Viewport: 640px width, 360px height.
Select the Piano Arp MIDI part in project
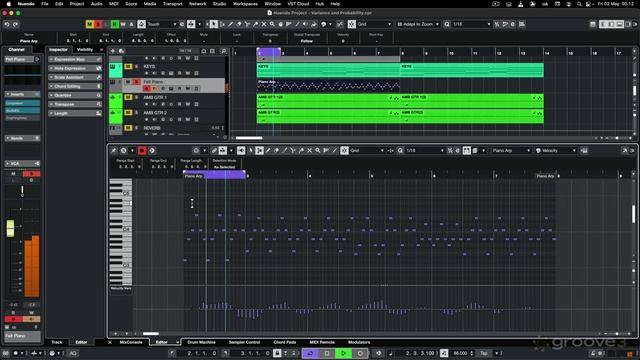coord(328,85)
